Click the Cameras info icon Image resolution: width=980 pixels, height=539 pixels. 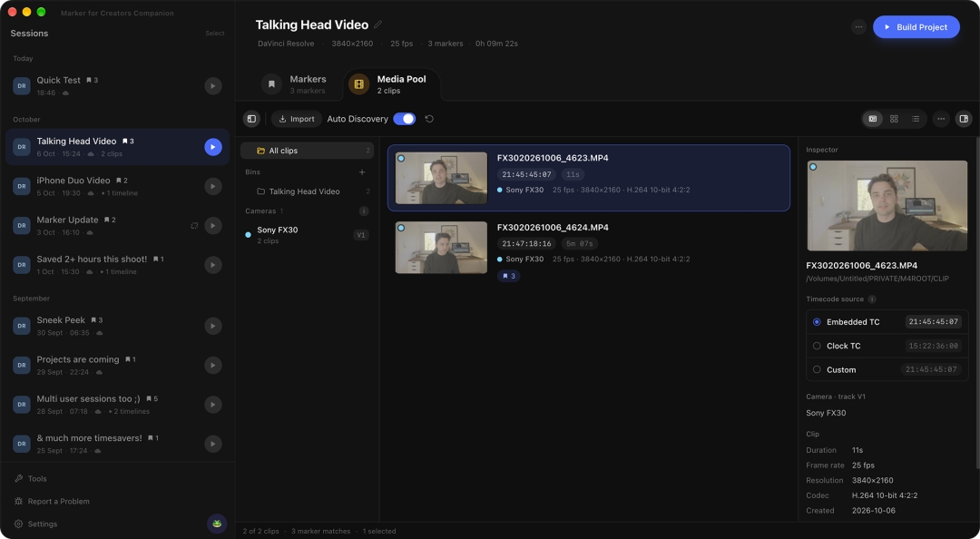tap(364, 211)
